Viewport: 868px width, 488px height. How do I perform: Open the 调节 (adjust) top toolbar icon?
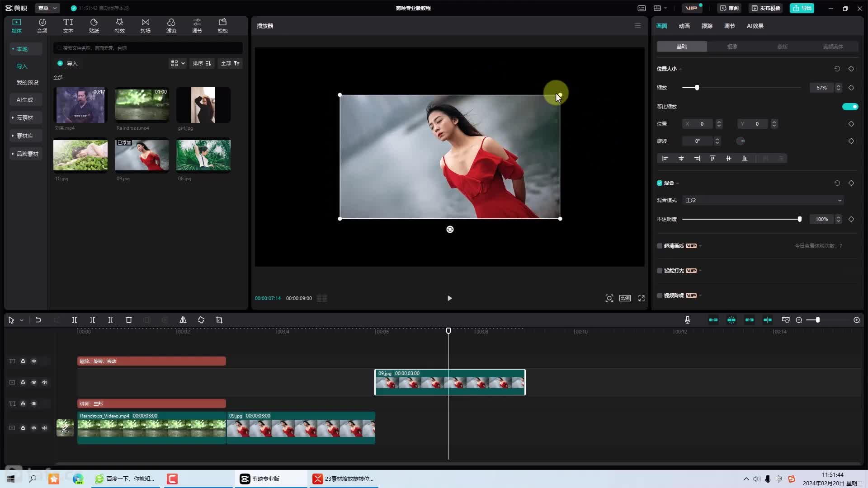tap(197, 26)
